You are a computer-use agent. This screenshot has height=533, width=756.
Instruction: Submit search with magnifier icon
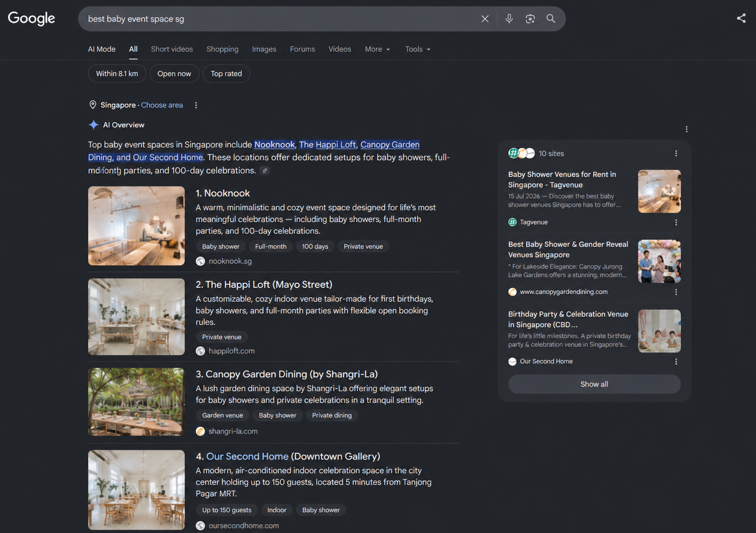pyautogui.click(x=551, y=19)
